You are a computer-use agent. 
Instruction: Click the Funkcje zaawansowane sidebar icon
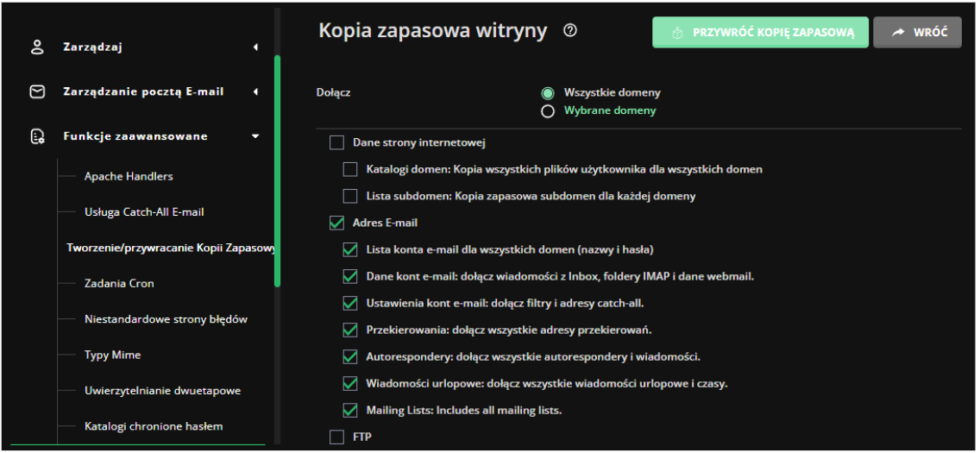[x=37, y=136]
